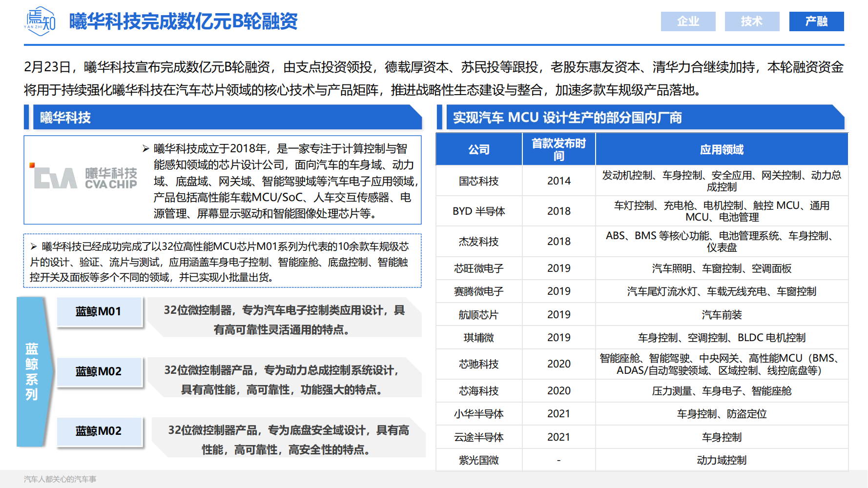
Task: Click the 蓝鲸M02 box for 动力总成控制
Action: 99,371
